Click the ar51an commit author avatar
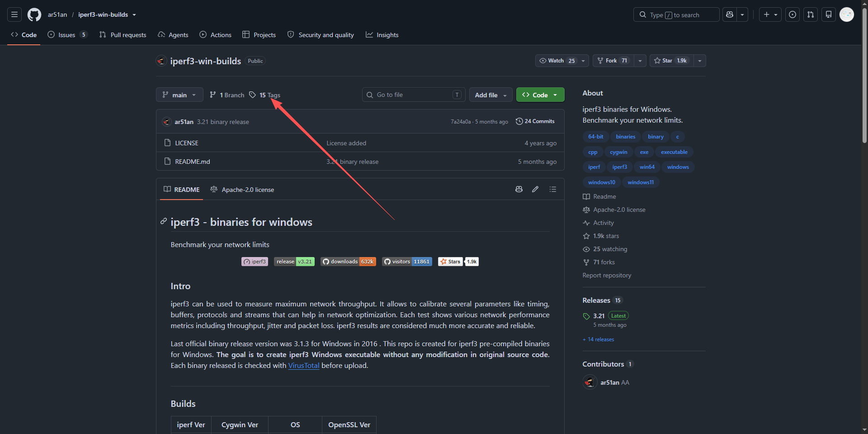Image resolution: width=868 pixels, height=434 pixels. [167, 122]
